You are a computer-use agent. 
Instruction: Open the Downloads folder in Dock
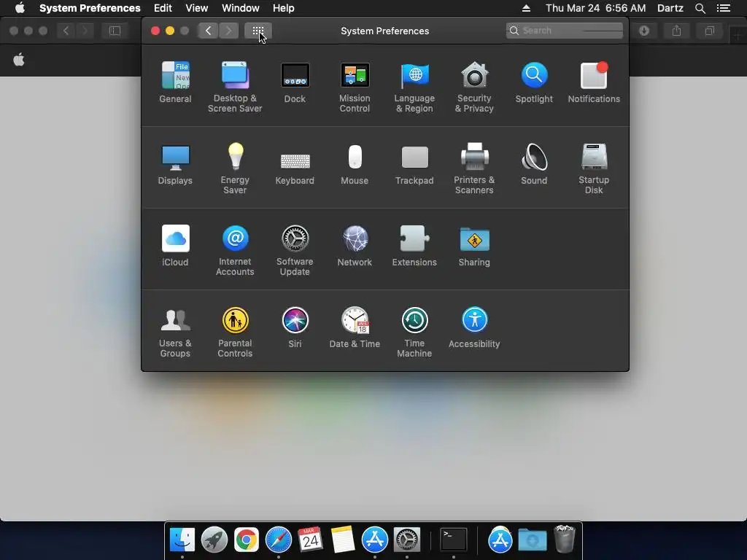tap(533, 540)
